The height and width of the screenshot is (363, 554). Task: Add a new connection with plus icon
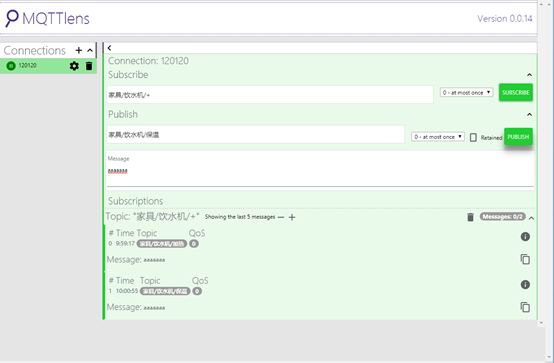[79, 51]
